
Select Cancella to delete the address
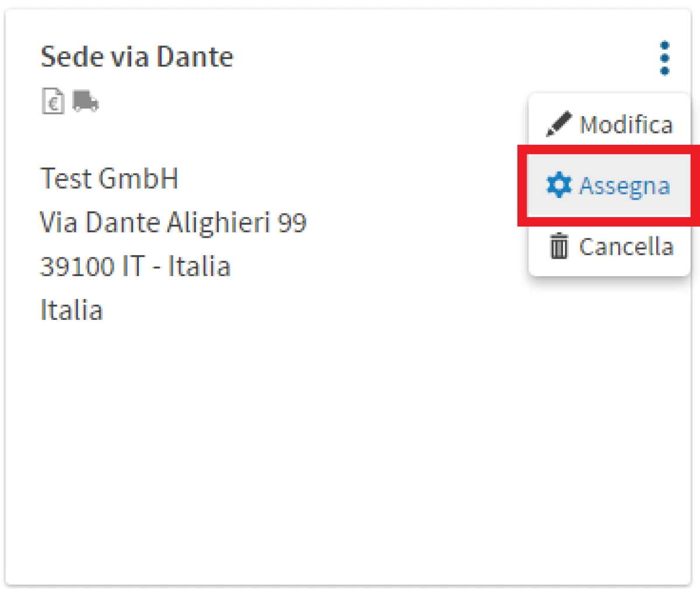click(x=625, y=246)
